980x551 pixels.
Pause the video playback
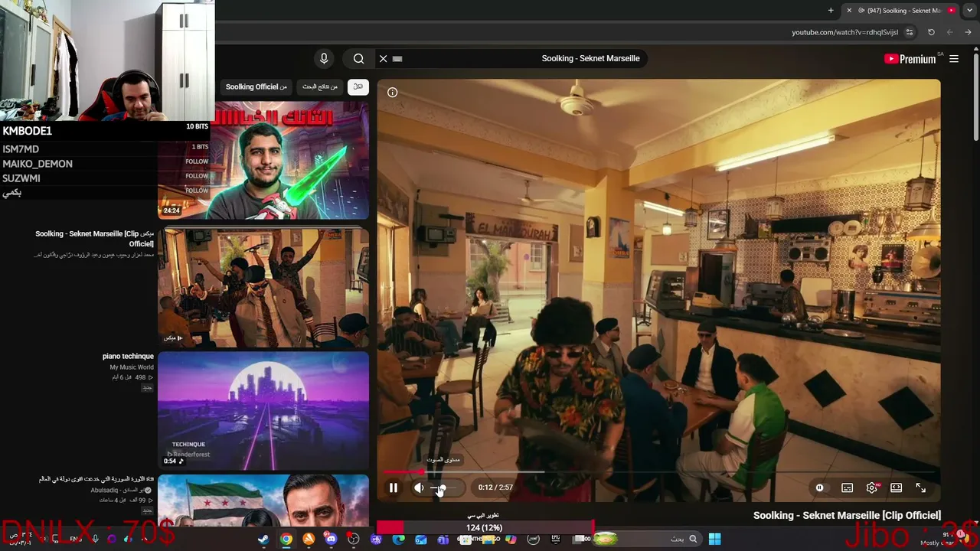click(394, 487)
